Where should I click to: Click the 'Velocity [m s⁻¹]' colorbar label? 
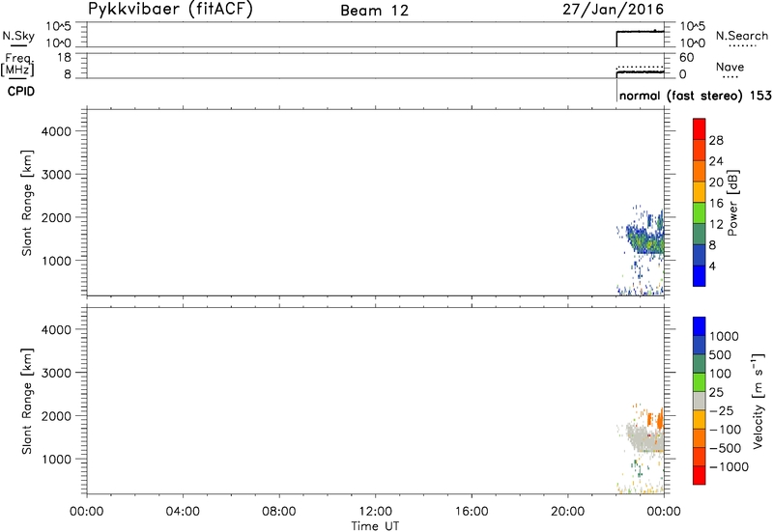(759, 401)
